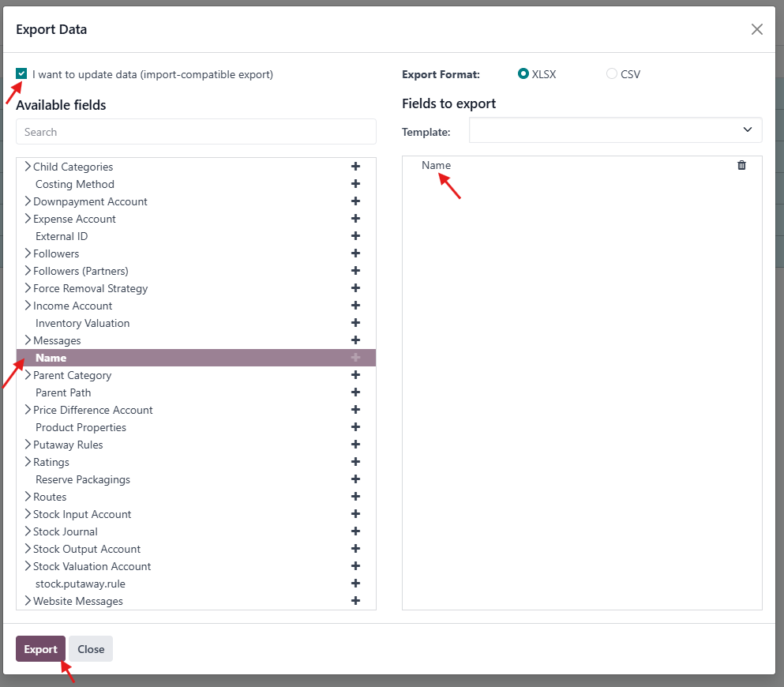Add Inventory Valuation using its plus icon
The width and height of the screenshot is (784, 687).
point(355,323)
